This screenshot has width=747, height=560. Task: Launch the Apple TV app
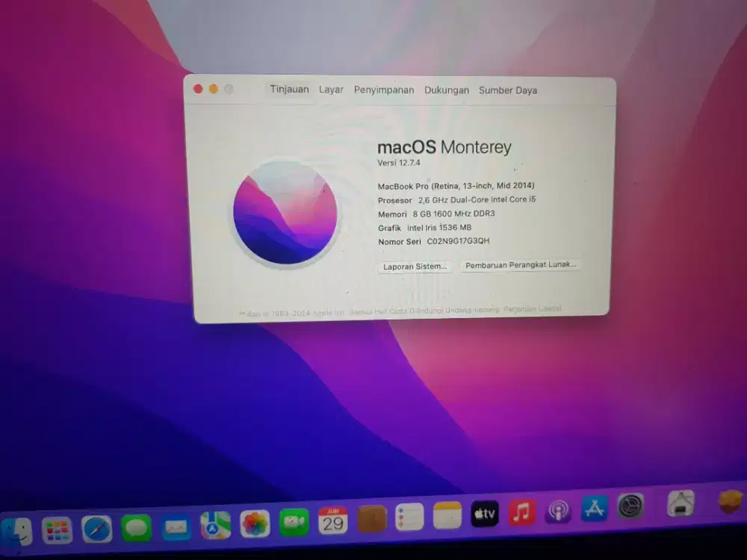point(485,514)
